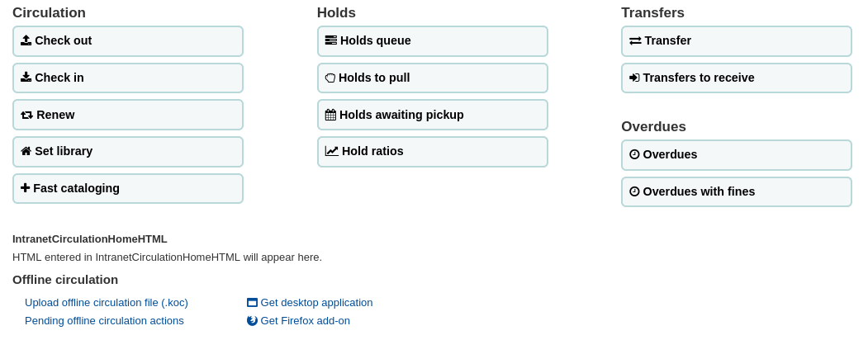Go to Holds awaiting pickup
Image resolution: width=868 pixels, height=340 pixels.
click(432, 115)
